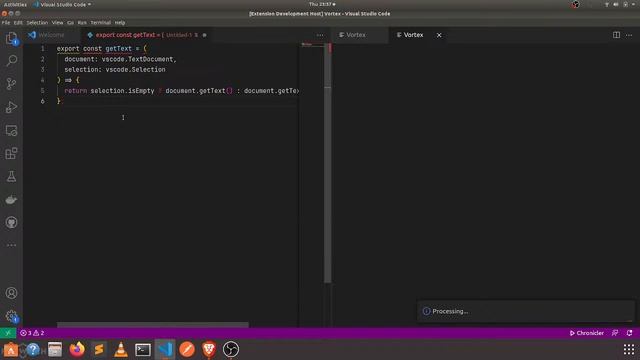Launch Brave browser from the dock
This screenshot has width=640, height=360.
coord(209,349)
